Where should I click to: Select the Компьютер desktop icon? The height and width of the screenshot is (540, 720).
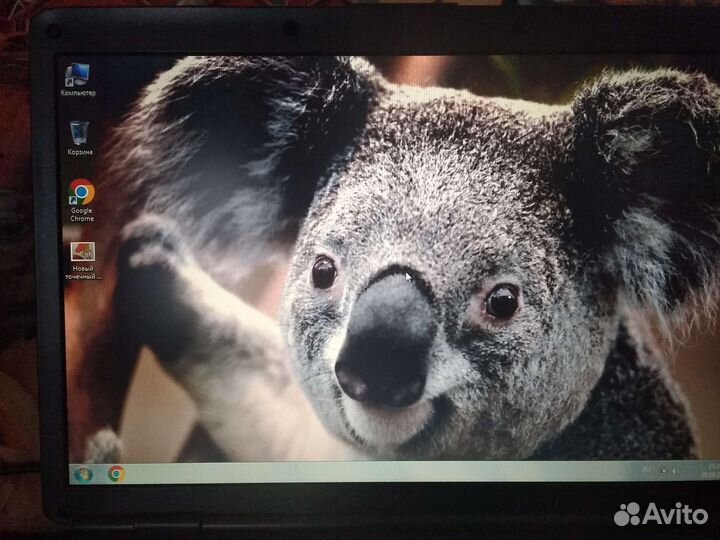pos(76,75)
